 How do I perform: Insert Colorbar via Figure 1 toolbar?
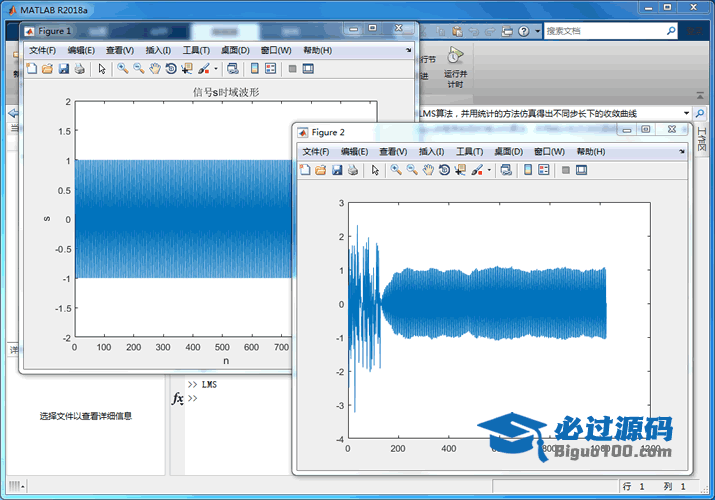(x=254, y=69)
